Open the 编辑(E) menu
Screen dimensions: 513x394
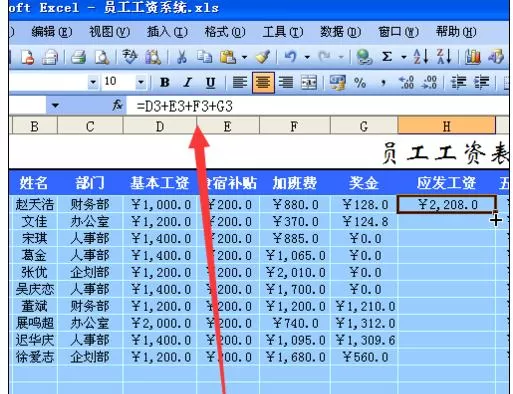[52, 32]
